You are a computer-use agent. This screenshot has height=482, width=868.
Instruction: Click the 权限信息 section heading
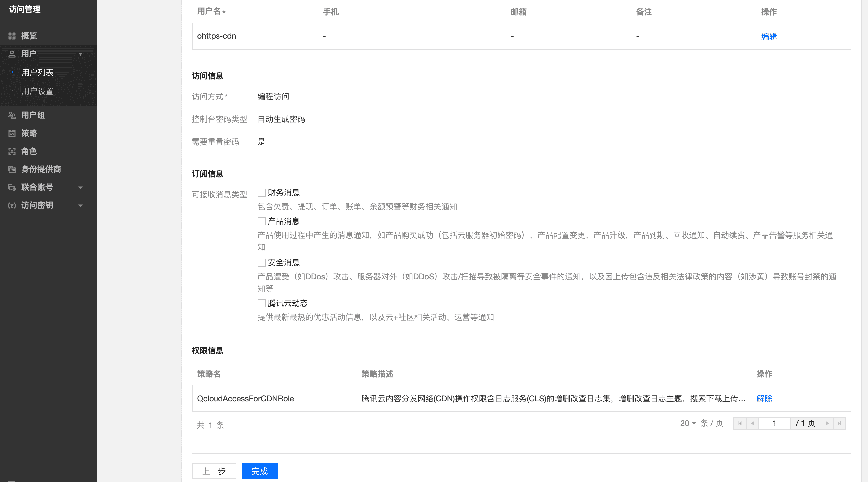coord(208,351)
